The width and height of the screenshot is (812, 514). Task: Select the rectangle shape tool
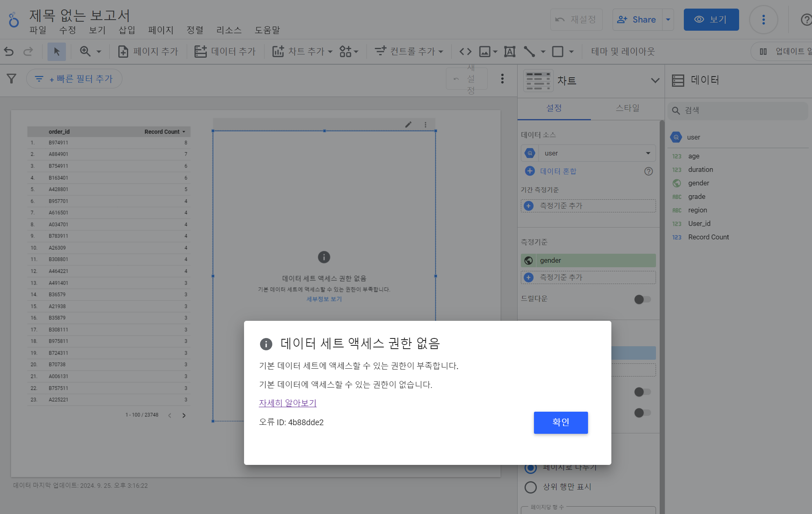pos(558,52)
